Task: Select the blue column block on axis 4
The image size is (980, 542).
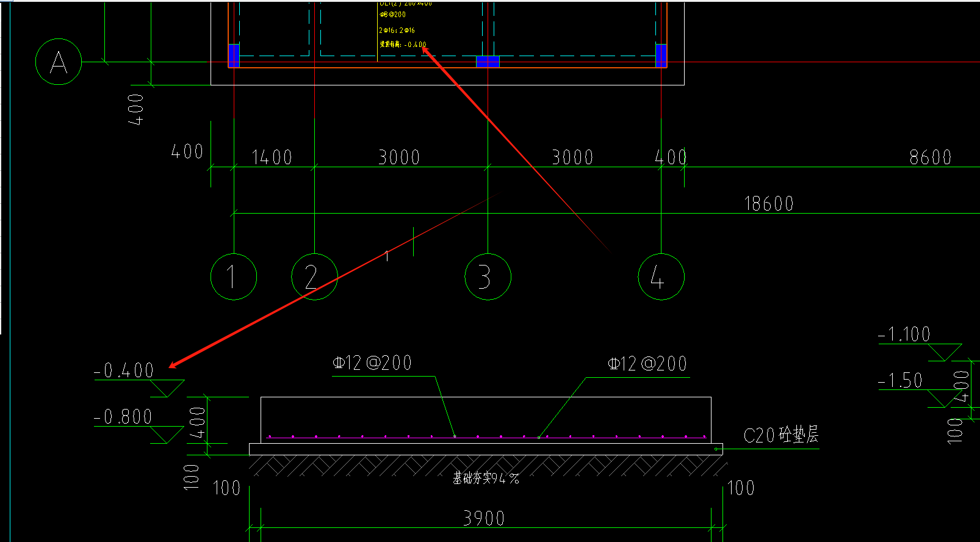Action: tap(661, 56)
